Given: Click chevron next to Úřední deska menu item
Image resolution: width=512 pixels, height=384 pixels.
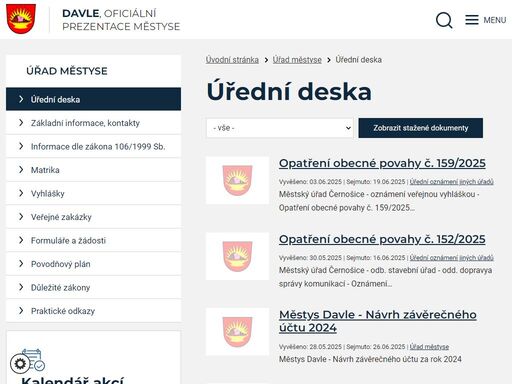Looking at the screenshot, I should pyautogui.click(x=21, y=99).
